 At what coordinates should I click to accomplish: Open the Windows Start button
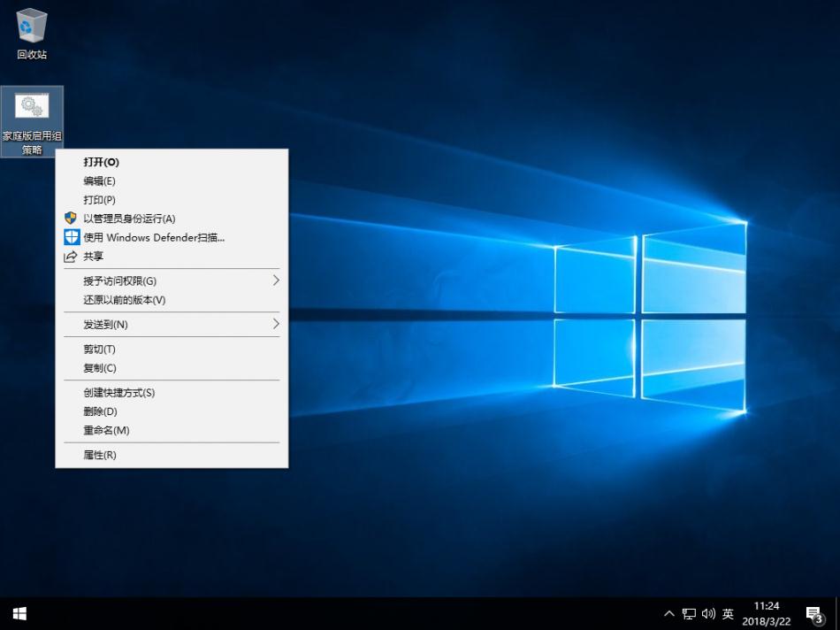(x=19, y=613)
